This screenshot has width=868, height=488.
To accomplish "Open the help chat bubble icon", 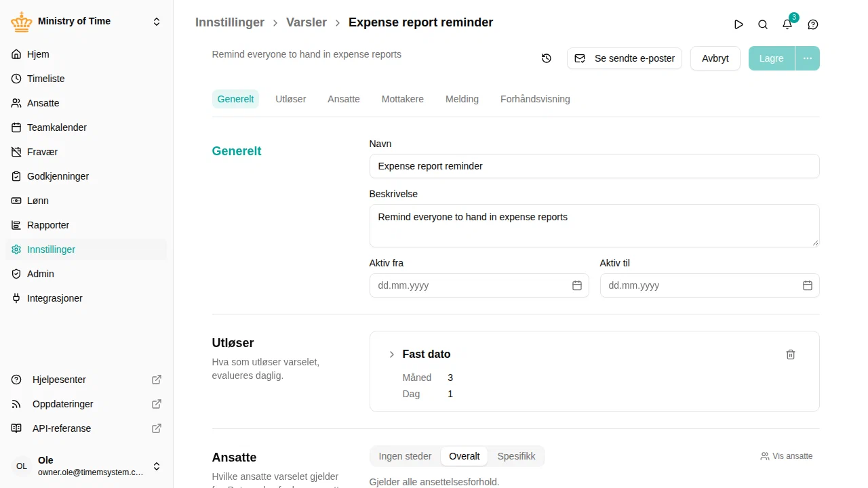I will [x=813, y=24].
